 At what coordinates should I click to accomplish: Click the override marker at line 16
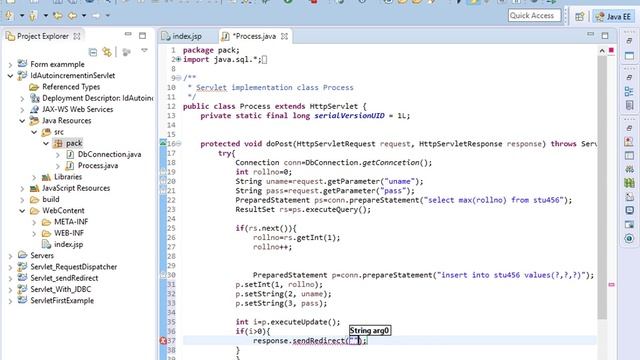click(x=162, y=143)
